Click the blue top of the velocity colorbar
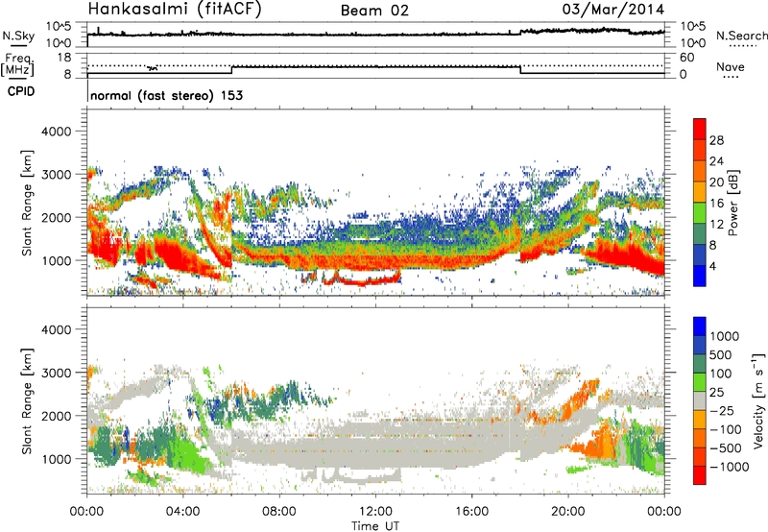 700,326
